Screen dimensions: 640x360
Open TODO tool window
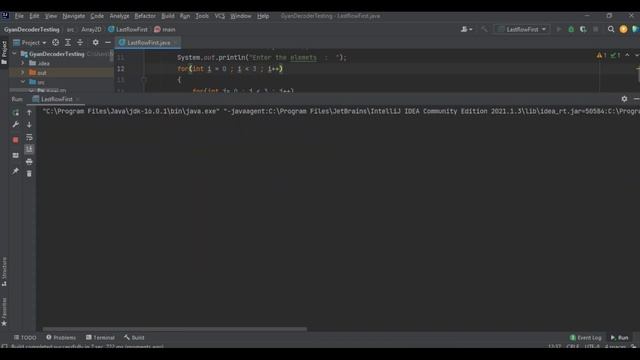coord(25,338)
